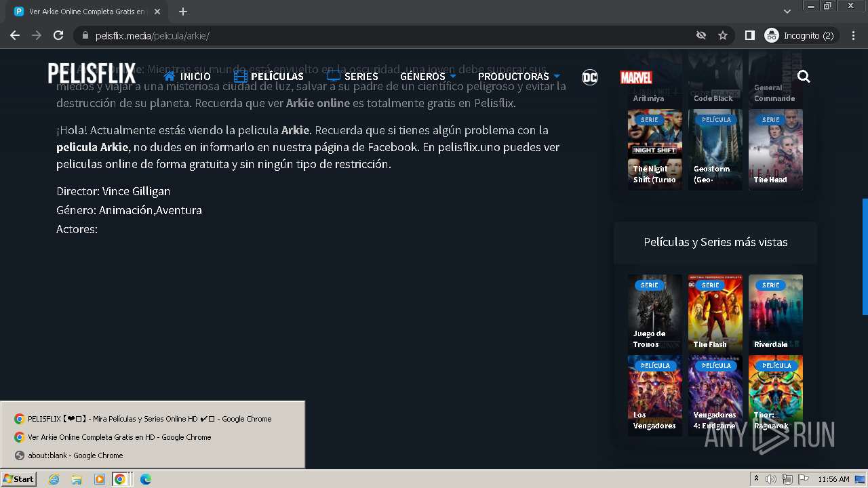Reload the page
868x488 pixels.
pos(58,35)
